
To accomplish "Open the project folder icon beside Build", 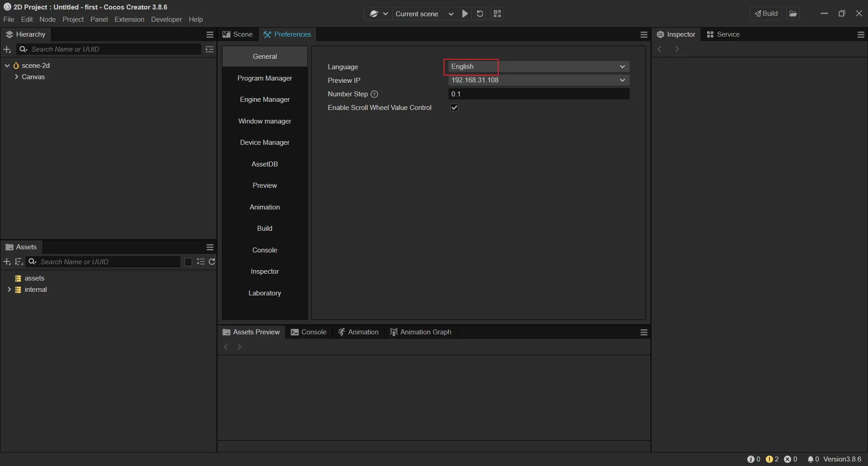I will 793,14.
